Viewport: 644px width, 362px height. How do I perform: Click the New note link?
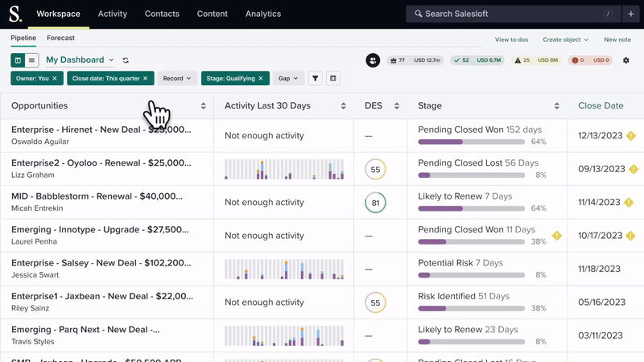pos(617,39)
